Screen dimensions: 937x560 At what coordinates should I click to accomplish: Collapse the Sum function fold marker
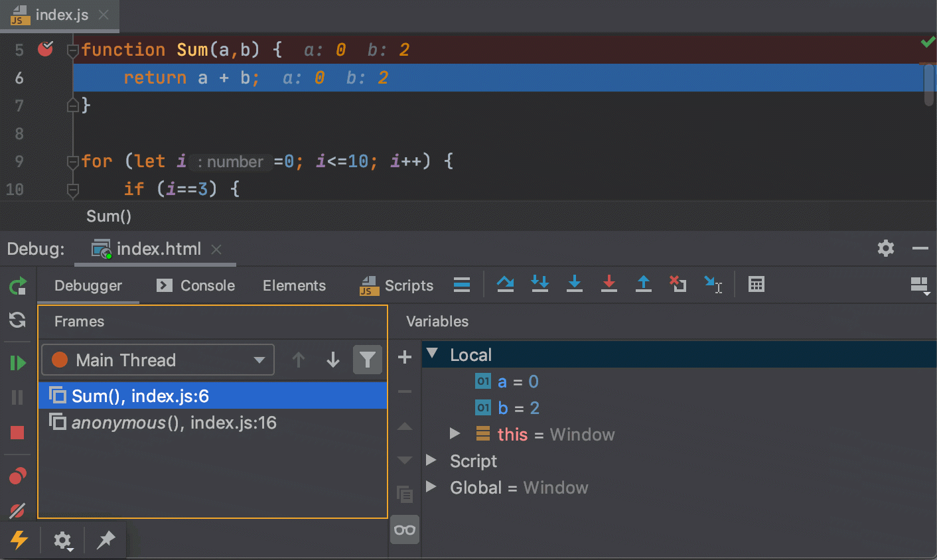(73, 50)
